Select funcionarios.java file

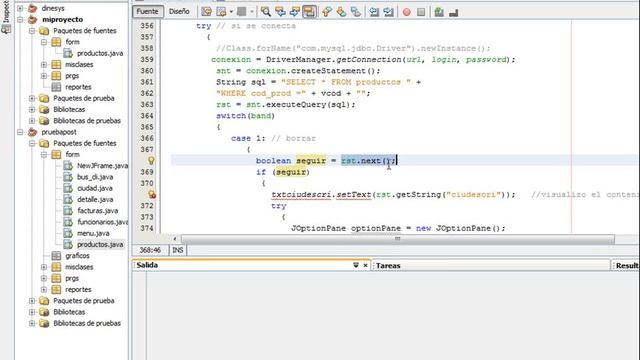[102, 222]
